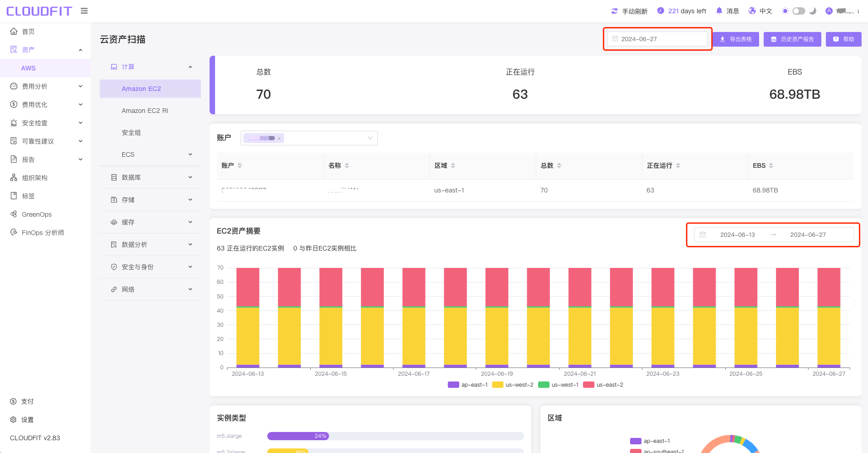Toggle us-west-2 legend swatch
868x453 pixels.
pyautogui.click(x=498, y=385)
